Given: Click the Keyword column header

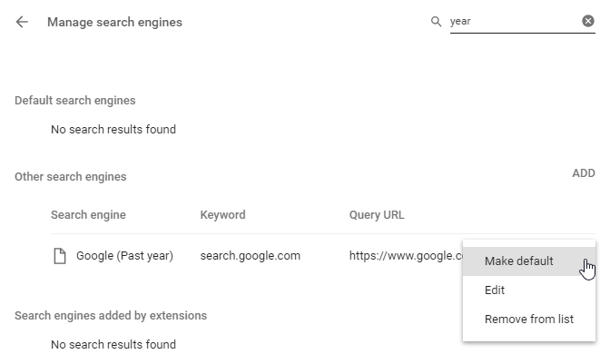Looking at the screenshot, I should point(222,215).
